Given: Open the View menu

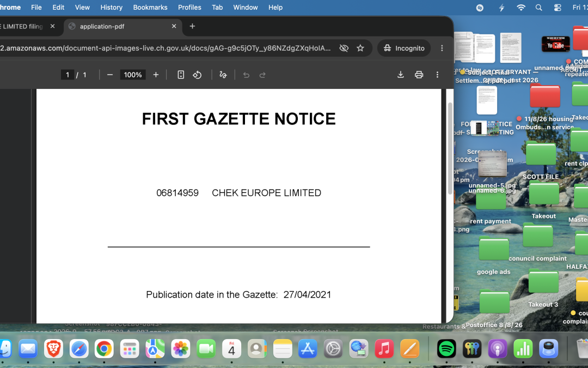Looking at the screenshot, I should [x=82, y=8].
